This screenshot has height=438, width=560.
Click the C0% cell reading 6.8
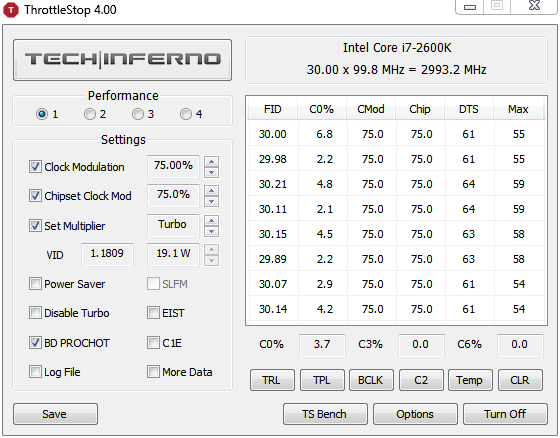[x=324, y=134]
